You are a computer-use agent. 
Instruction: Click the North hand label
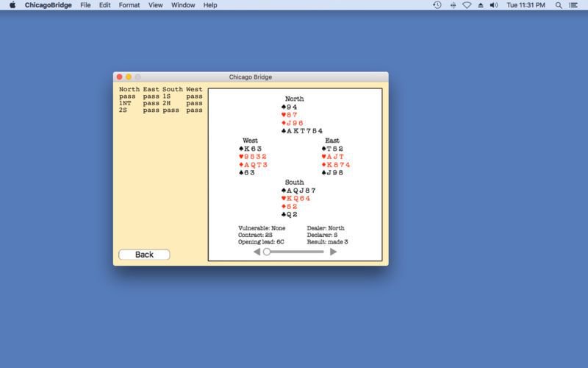(x=295, y=99)
